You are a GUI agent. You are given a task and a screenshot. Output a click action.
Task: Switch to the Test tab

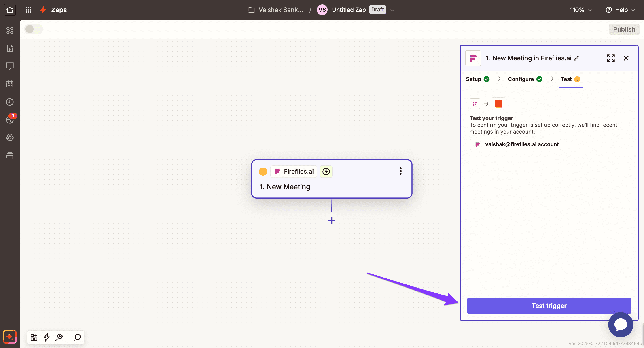coord(570,79)
